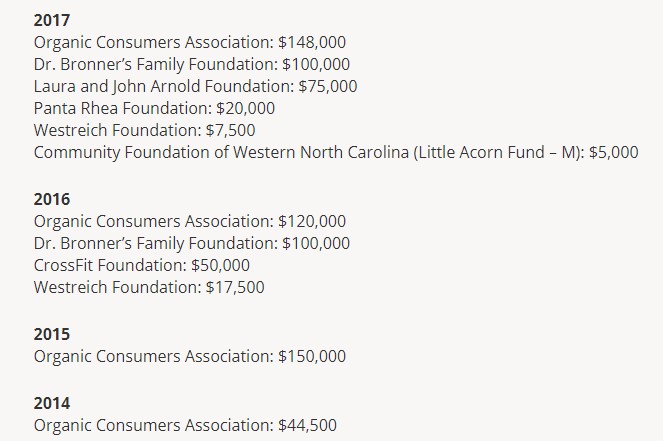Click the Organic Consumers Association 2017 name
The width and height of the screenshot is (663, 441).
point(152,42)
